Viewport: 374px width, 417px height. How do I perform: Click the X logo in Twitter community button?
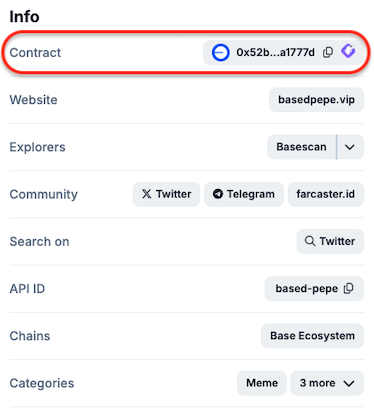[146, 194]
